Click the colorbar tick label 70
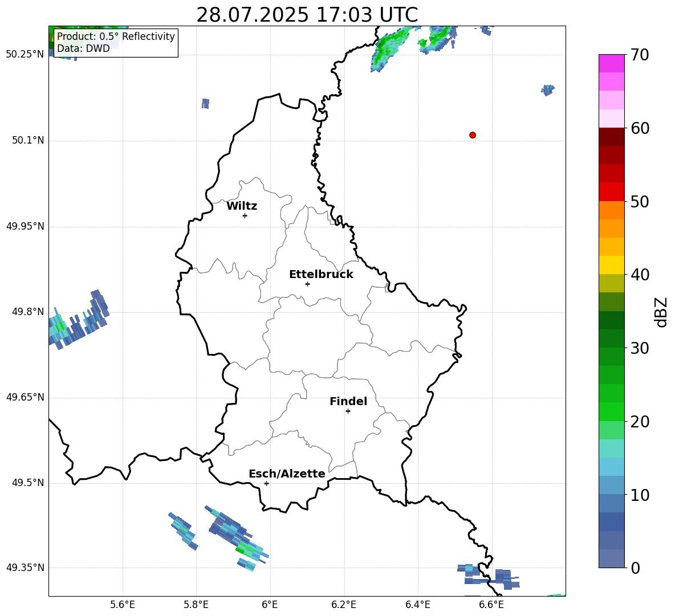This screenshot has width=675, height=616. (640, 55)
